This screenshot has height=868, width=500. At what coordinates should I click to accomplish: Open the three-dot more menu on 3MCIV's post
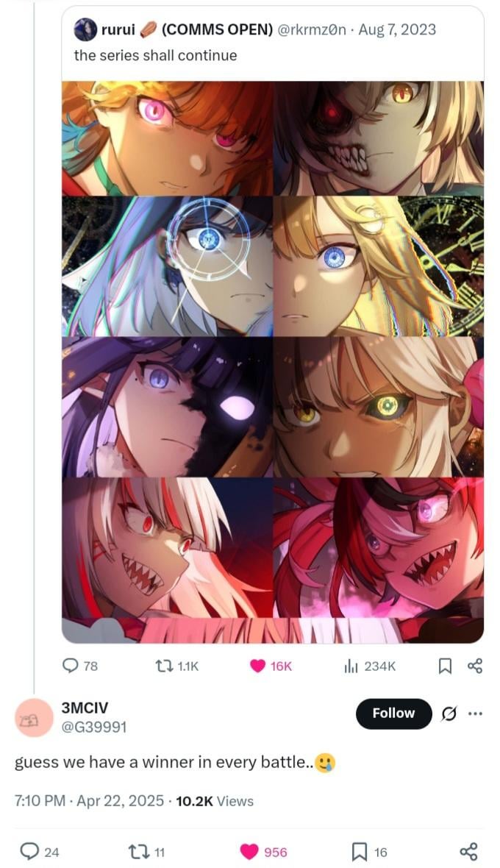(475, 714)
